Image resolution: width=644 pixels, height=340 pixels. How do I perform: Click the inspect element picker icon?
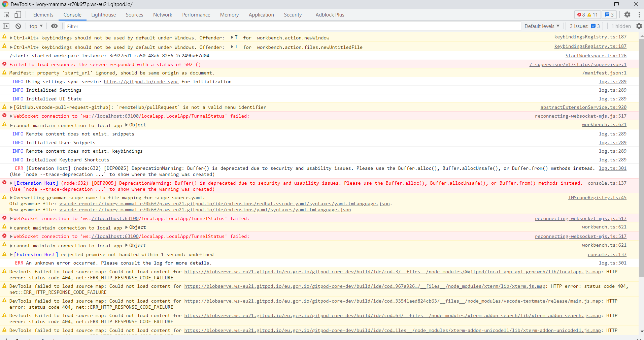tap(6, 15)
